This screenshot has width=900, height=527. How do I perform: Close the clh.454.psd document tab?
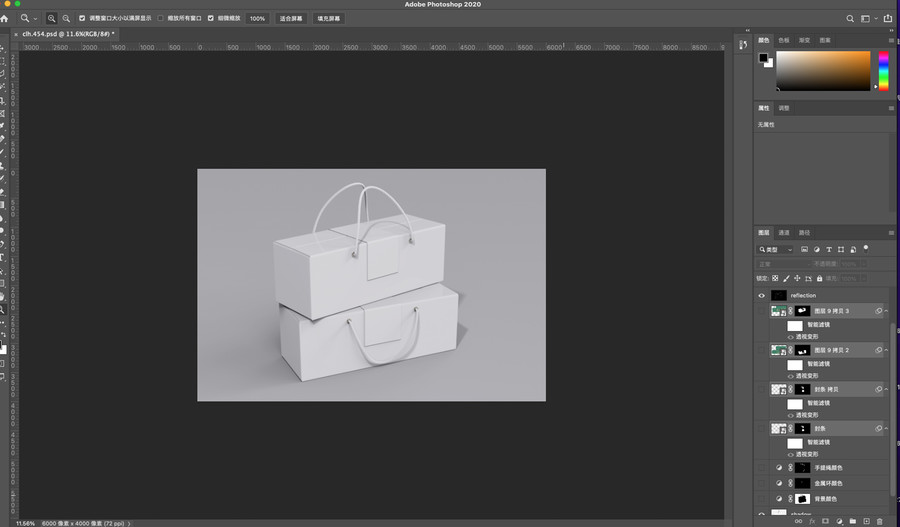pyautogui.click(x=15, y=34)
